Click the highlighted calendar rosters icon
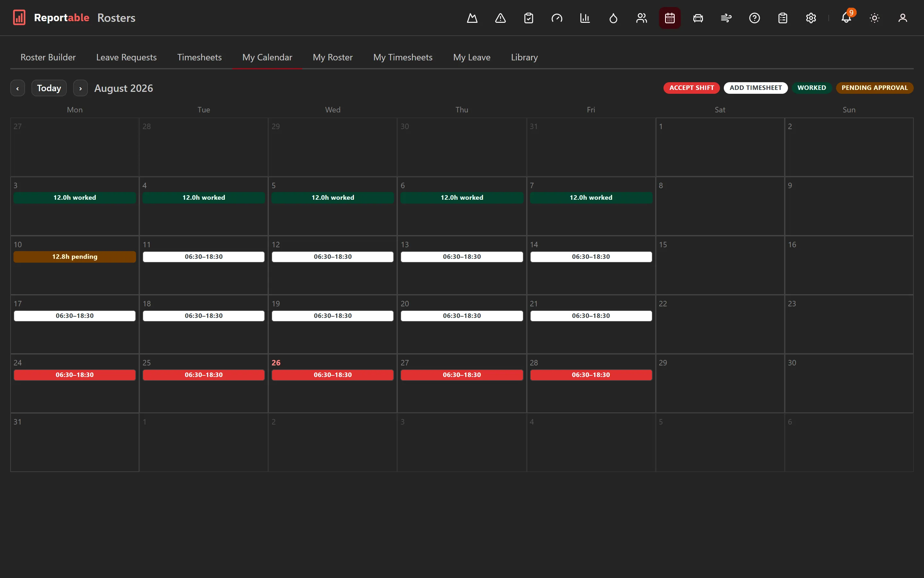This screenshot has height=578, width=924. (x=670, y=18)
